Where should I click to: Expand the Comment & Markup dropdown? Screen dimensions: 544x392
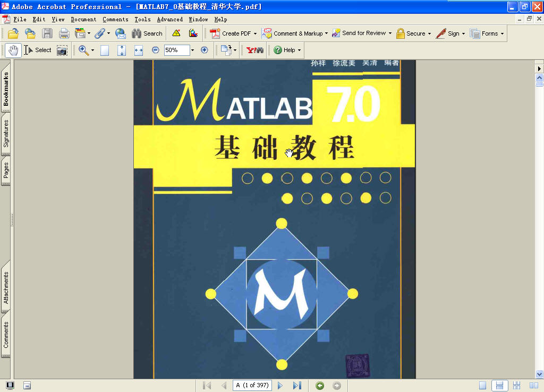[x=327, y=33]
